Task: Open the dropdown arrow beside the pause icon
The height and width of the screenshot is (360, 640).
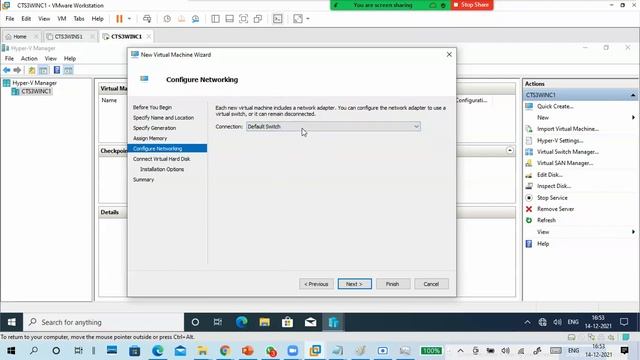Action: (x=129, y=19)
